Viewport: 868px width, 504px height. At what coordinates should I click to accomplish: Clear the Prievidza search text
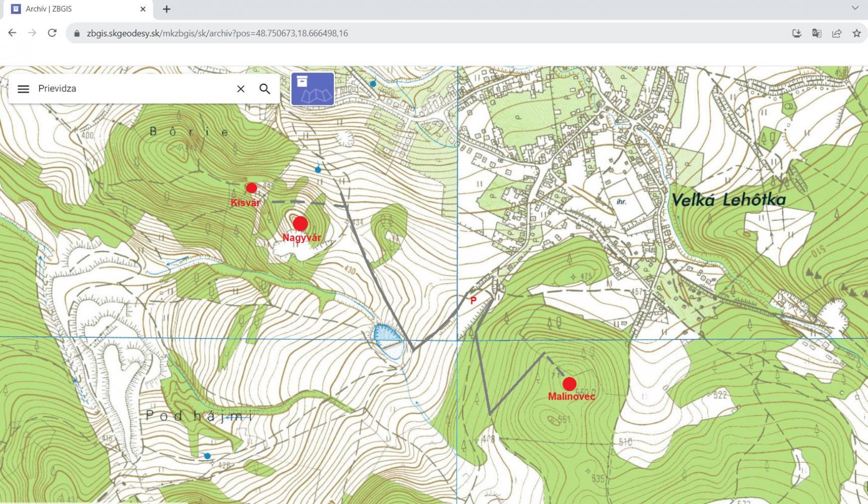click(241, 89)
